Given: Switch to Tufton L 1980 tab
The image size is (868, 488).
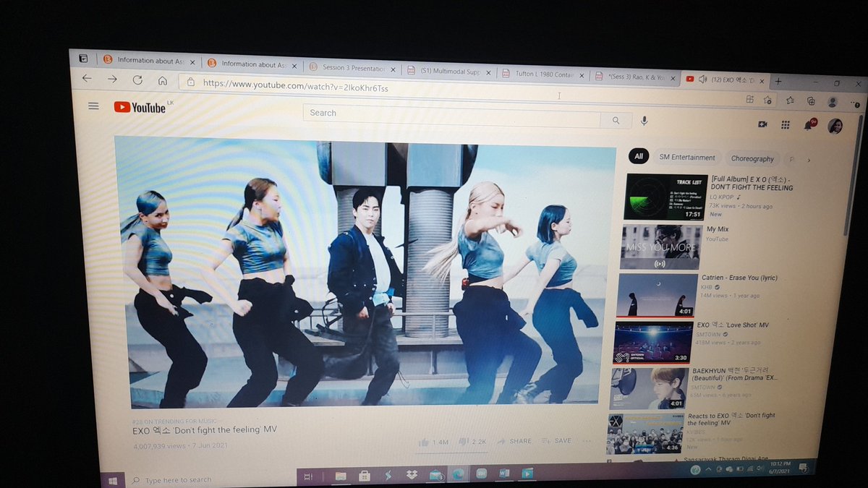Looking at the screenshot, I should pos(543,74).
